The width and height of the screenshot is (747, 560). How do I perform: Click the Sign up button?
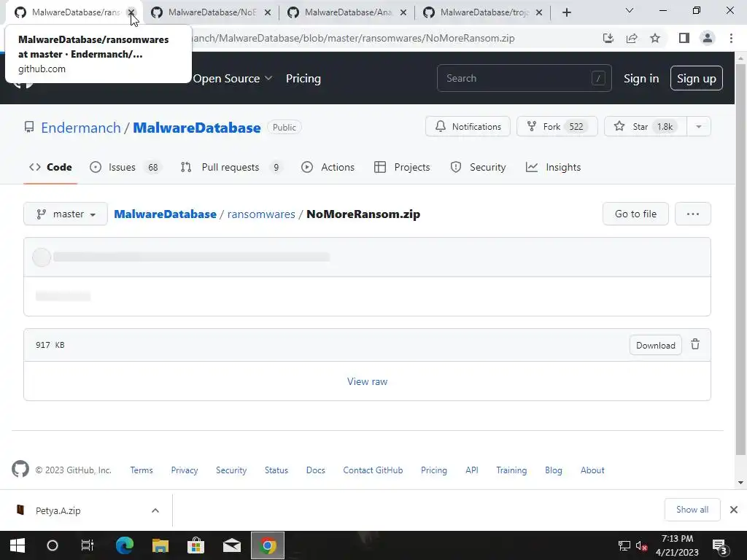pos(696,78)
